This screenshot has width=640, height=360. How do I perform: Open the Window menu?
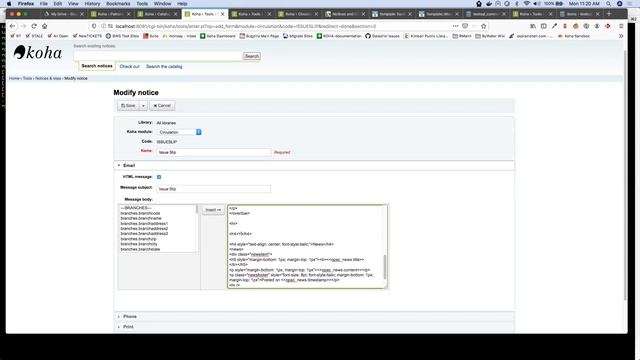tap(162, 4)
